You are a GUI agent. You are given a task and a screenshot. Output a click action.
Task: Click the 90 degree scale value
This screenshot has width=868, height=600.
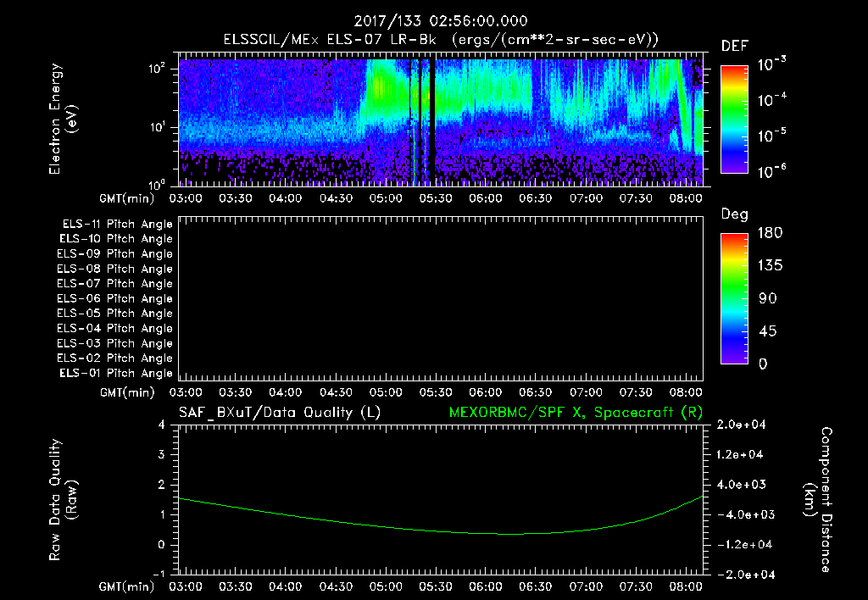tap(768, 298)
